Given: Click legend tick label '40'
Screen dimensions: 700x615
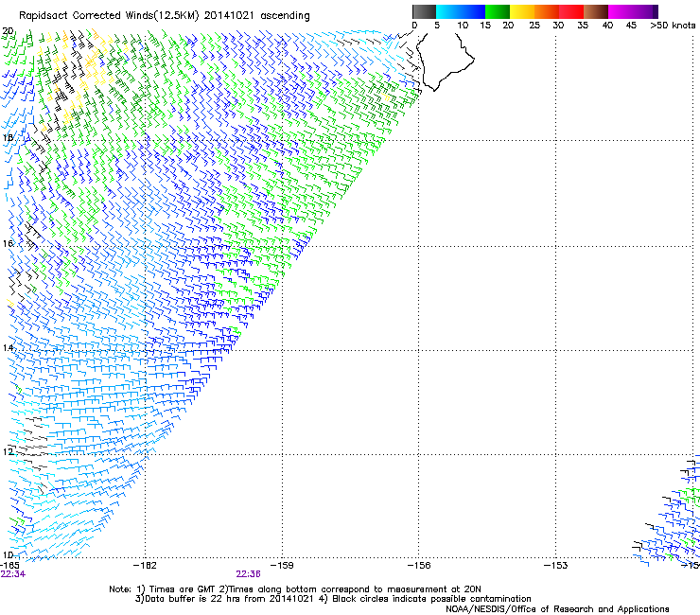Looking at the screenshot, I should click(x=607, y=26).
